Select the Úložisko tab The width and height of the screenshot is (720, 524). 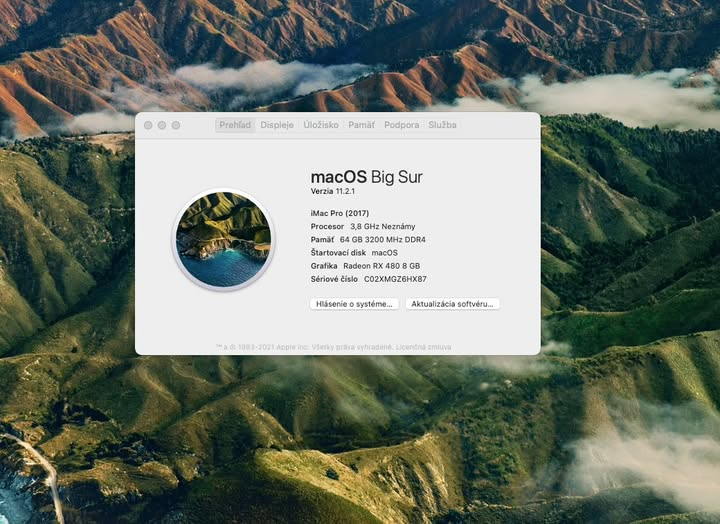(x=321, y=125)
